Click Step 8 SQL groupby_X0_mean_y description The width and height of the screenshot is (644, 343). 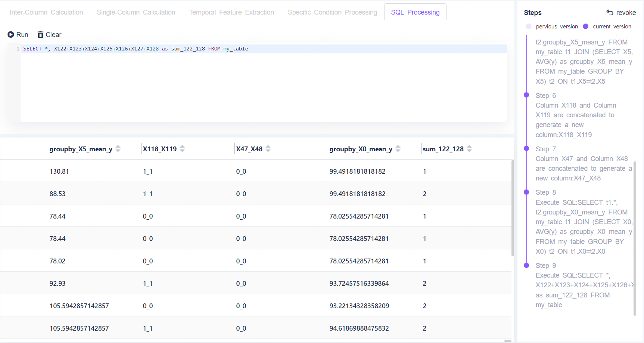click(584, 227)
